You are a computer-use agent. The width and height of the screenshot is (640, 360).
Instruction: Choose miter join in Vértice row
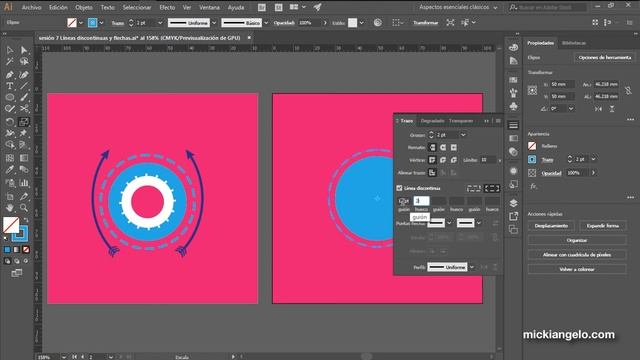tap(432, 160)
